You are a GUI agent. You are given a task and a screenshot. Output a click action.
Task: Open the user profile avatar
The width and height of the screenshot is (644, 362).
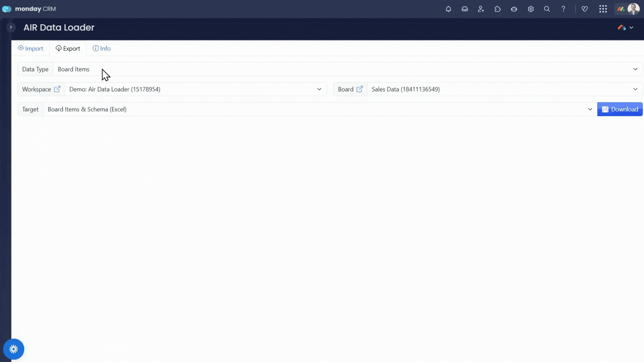[634, 9]
